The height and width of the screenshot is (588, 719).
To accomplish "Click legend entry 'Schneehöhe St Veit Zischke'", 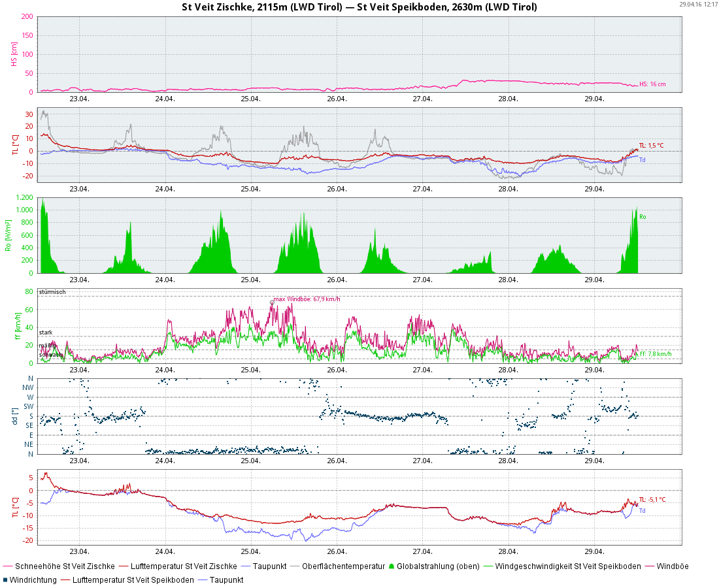I will pos(65,566).
